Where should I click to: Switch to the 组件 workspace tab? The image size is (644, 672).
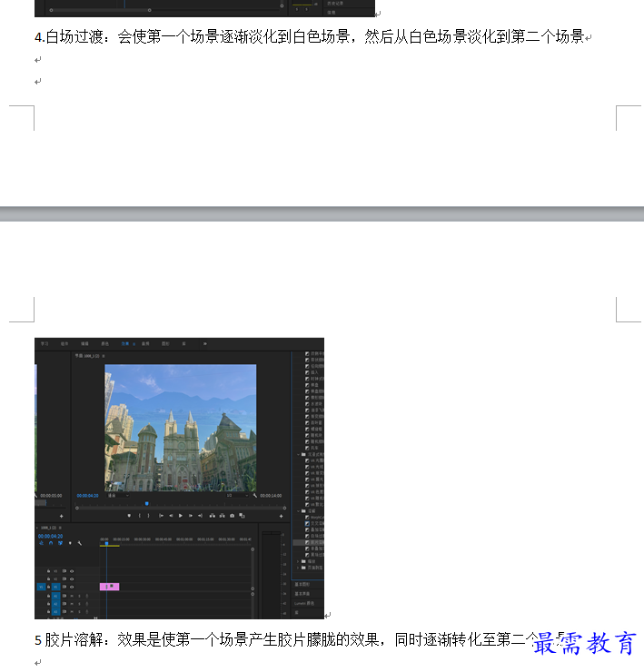[64, 343]
